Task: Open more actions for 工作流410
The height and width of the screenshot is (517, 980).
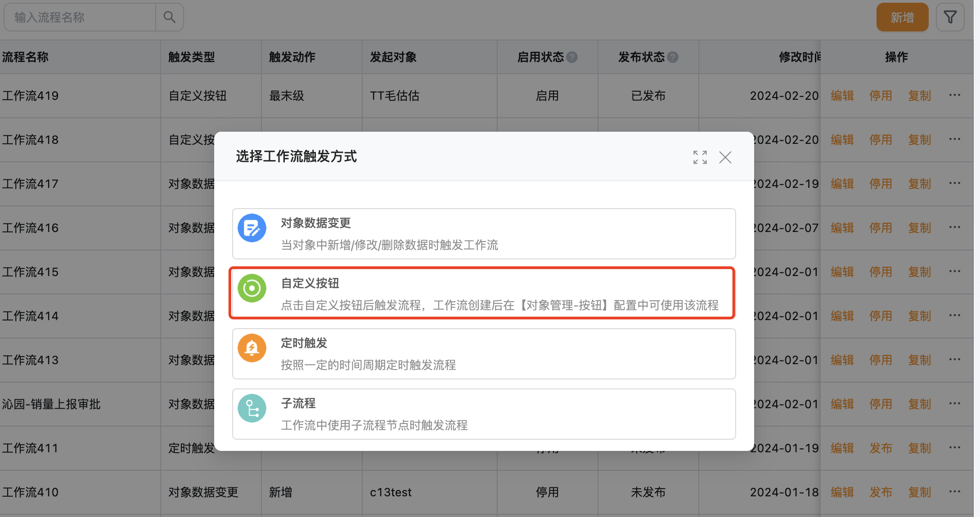Action: coord(955,492)
